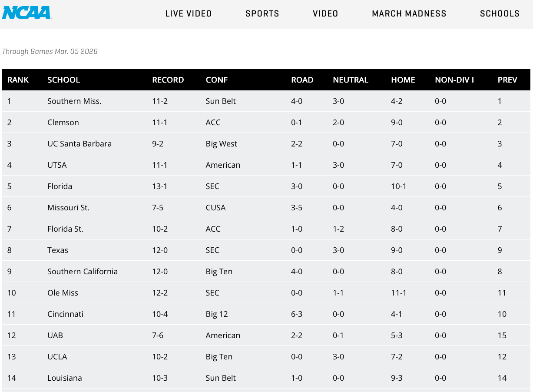Image resolution: width=533 pixels, height=392 pixels.
Task: Open the Cincinnati school entry
Action: [x=65, y=314]
